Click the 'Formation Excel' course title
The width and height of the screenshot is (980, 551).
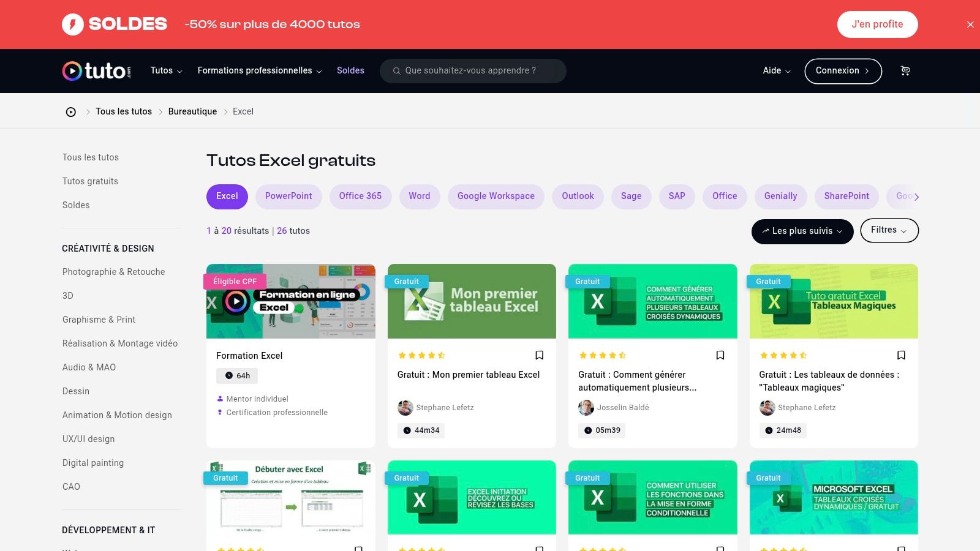tap(249, 356)
